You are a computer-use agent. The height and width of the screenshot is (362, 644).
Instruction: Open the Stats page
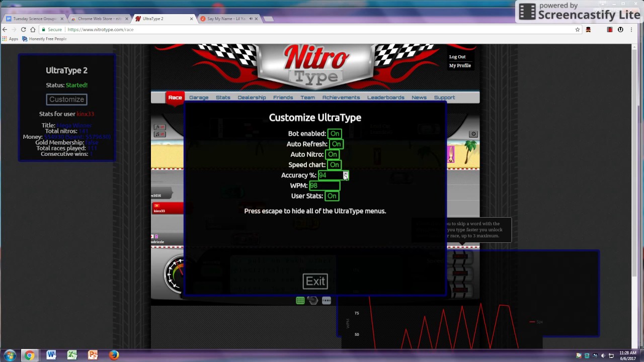point(223,98)
